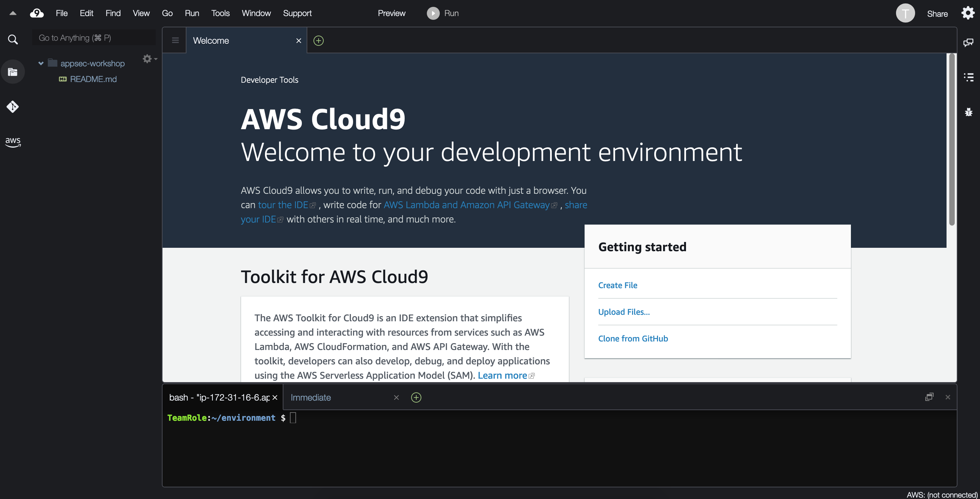
Task: Click the user avatar T
Action: (905, 13)
